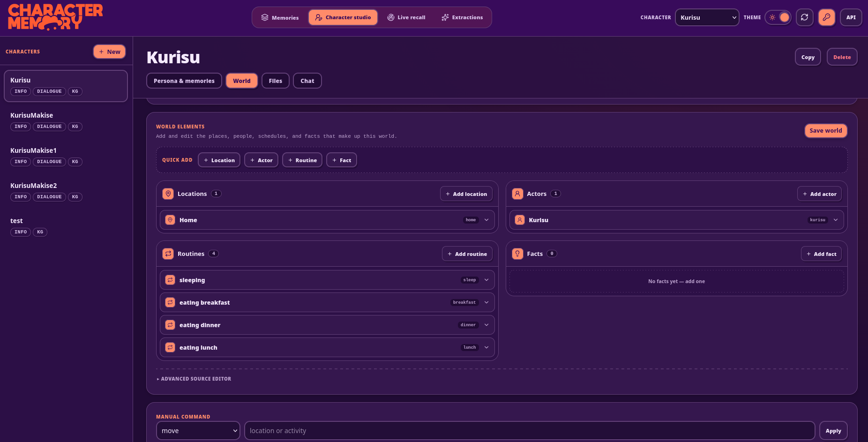This screenshot has height=442, width=868.
Task: Open the Character dropdown showing Kurisu
Action: 707,17
